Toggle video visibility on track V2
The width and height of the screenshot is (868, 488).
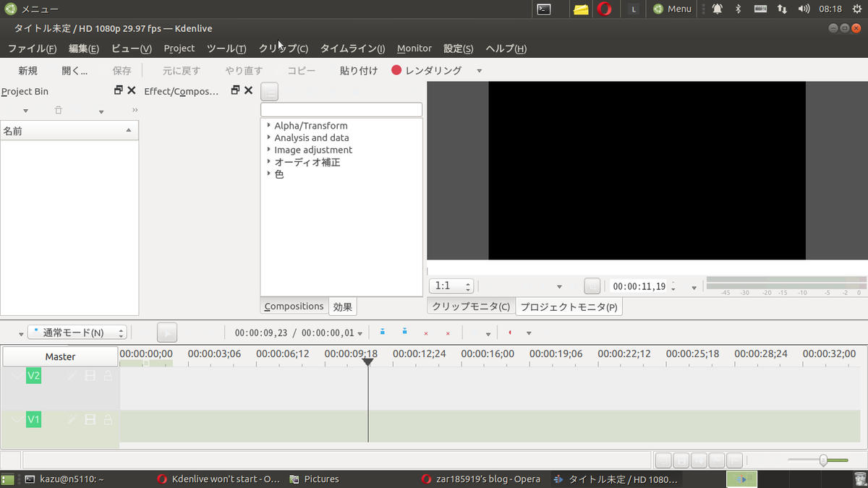tap(90, 376)
